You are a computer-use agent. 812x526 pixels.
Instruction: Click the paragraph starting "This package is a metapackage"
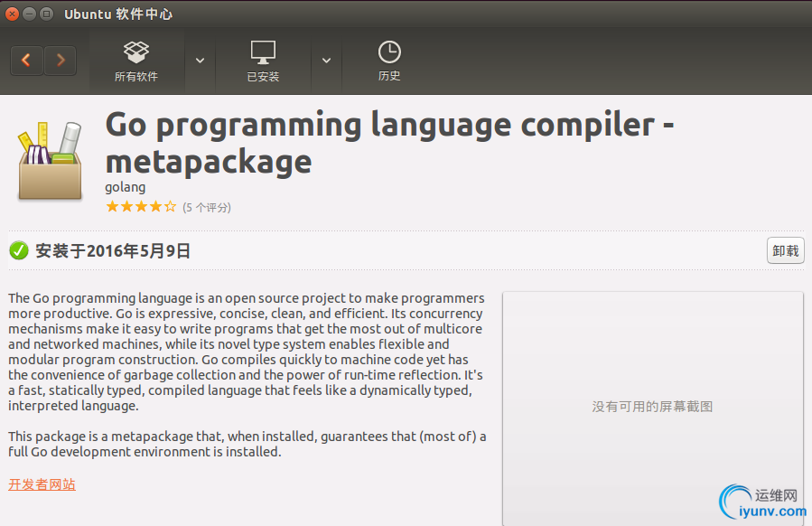pos(247,444)
